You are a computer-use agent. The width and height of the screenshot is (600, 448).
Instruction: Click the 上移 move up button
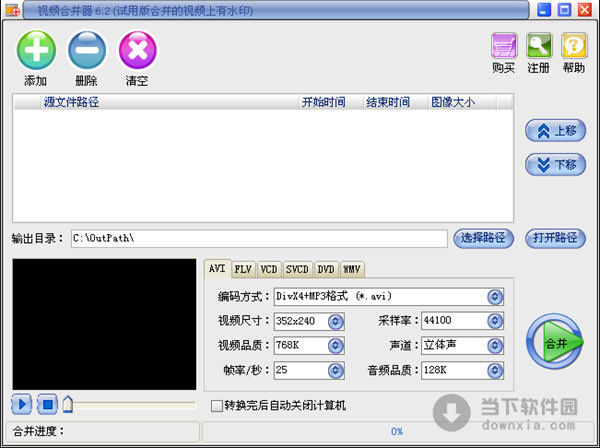click(555, 131)
